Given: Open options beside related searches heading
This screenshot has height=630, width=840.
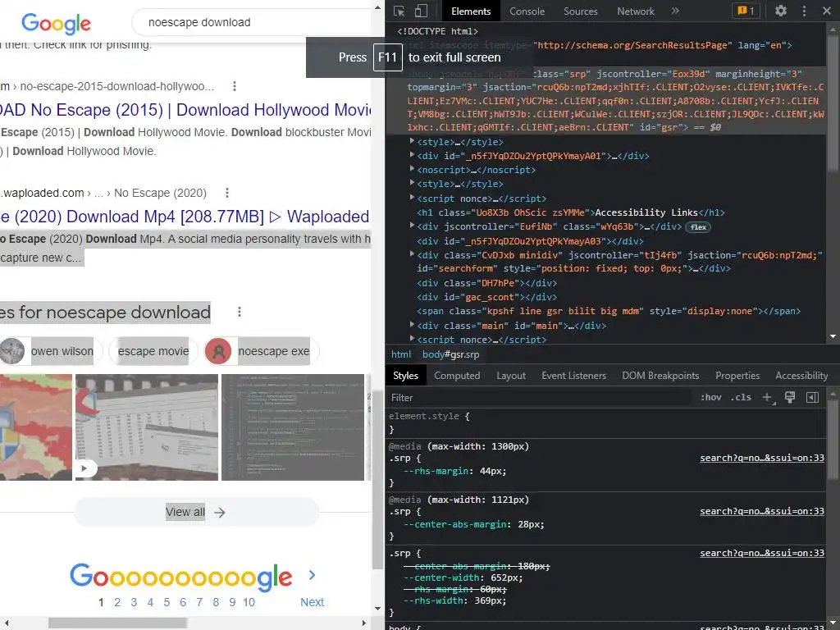Looking at the screenshot, I should click(x=240, y=312).
